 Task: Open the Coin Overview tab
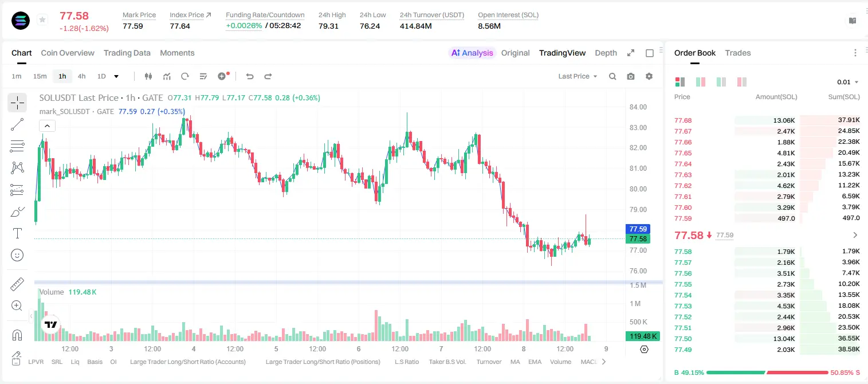68,53
